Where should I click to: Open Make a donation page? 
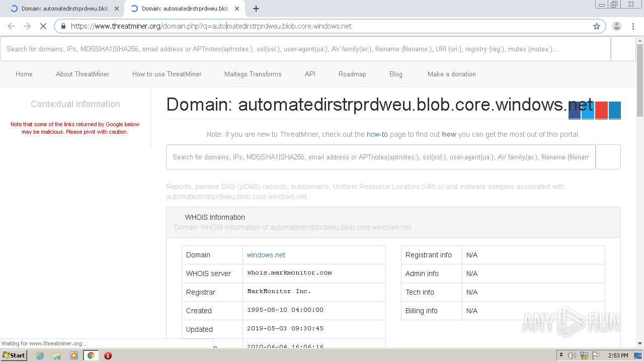click(452, 74)
